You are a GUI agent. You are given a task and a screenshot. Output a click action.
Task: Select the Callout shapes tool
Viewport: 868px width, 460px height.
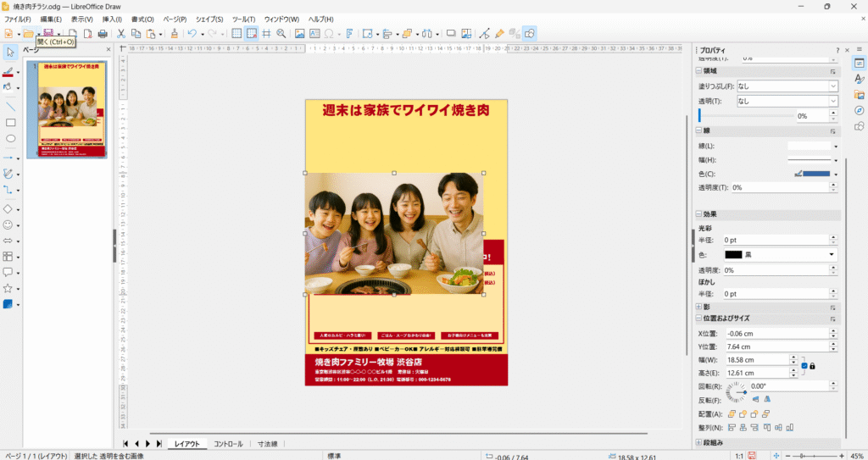[x=8, y=272]
